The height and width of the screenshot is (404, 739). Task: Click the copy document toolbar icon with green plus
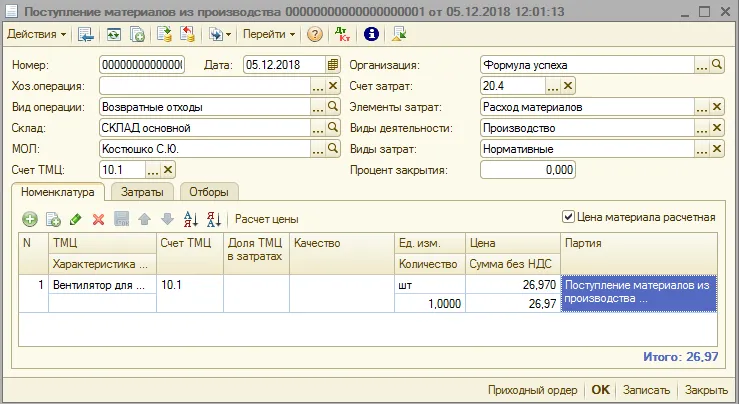click(x=137, y=34)
